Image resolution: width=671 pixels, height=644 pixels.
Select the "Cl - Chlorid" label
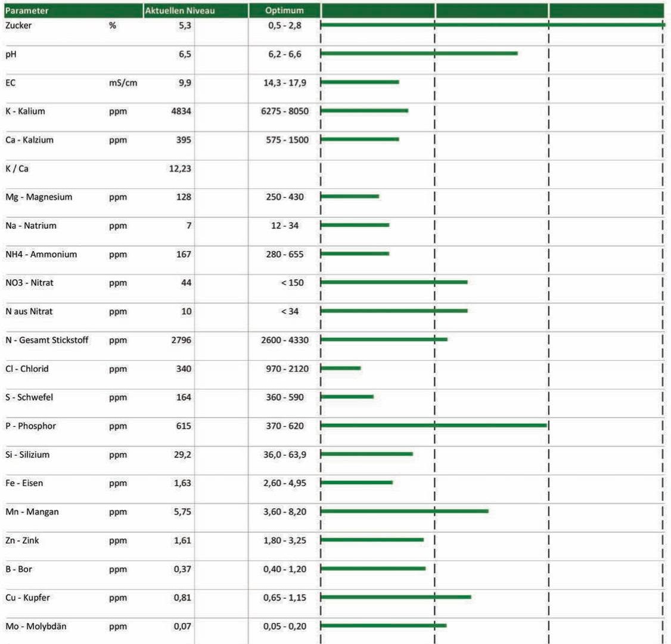tap(27, 369)
